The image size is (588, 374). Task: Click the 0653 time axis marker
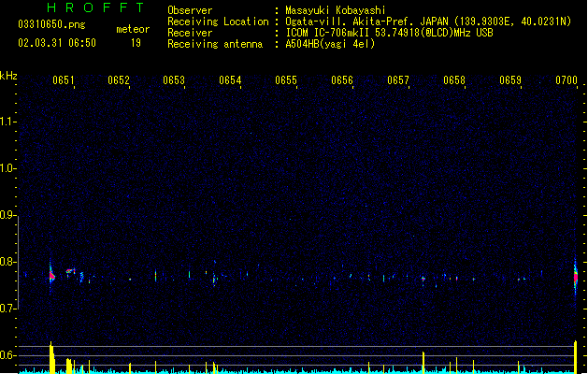tap(174, 80)
